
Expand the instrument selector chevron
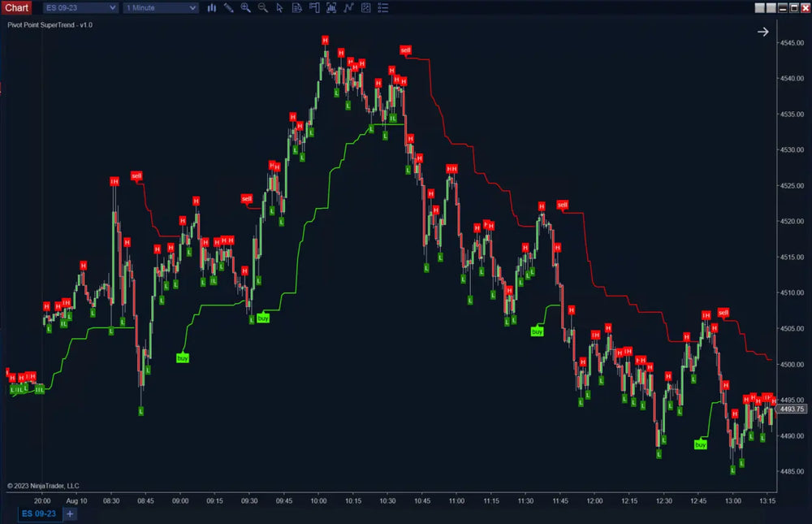click(x=113, y=7)
